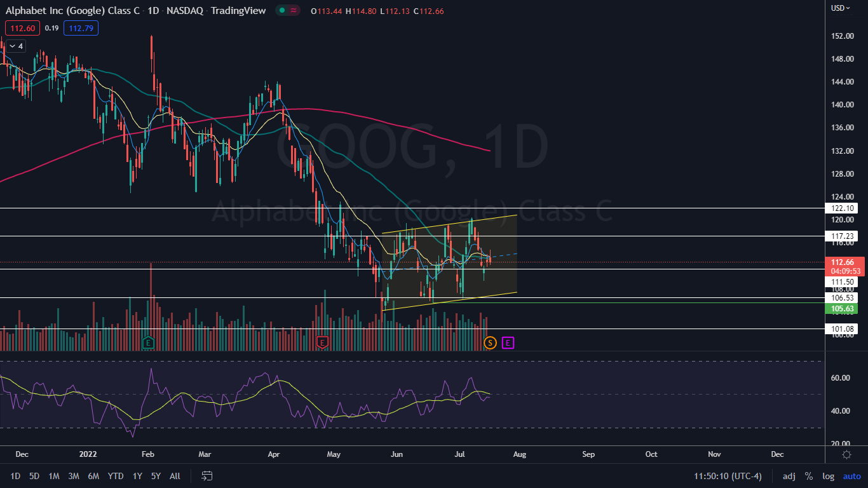Select the YTD date range
This screenshot has height=488, width=868.
pos(116,476)
